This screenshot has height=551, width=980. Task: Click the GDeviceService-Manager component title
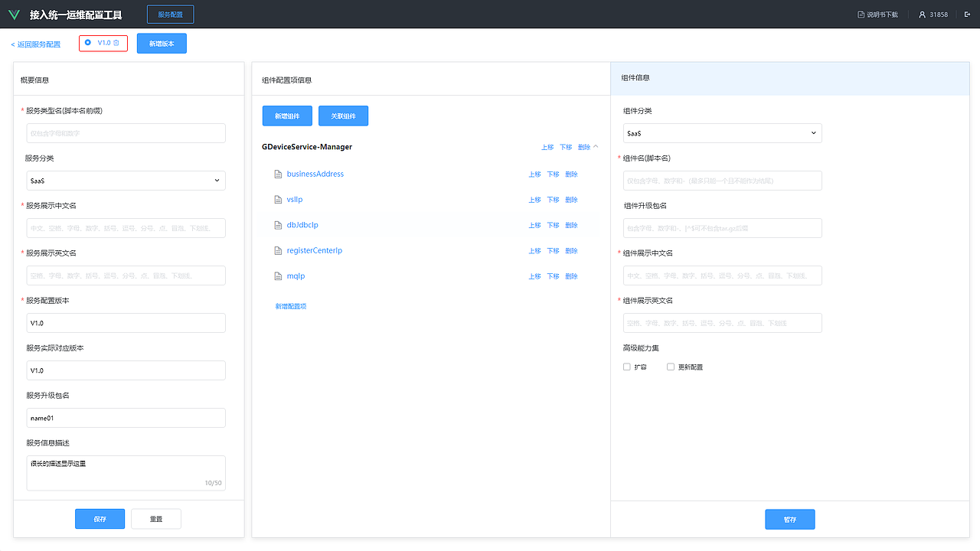307,146
